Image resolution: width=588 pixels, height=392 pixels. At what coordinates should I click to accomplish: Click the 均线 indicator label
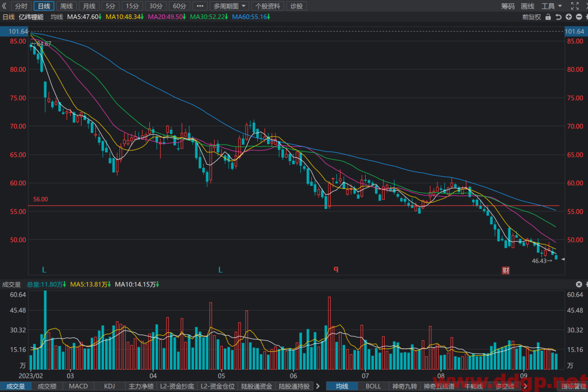(57, 17)
